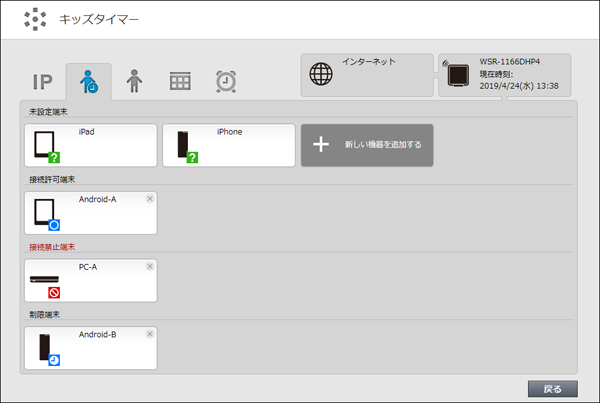Screen dimensions: 600x403
Task: Open the alarm clock tab
Action: point(226,81)
